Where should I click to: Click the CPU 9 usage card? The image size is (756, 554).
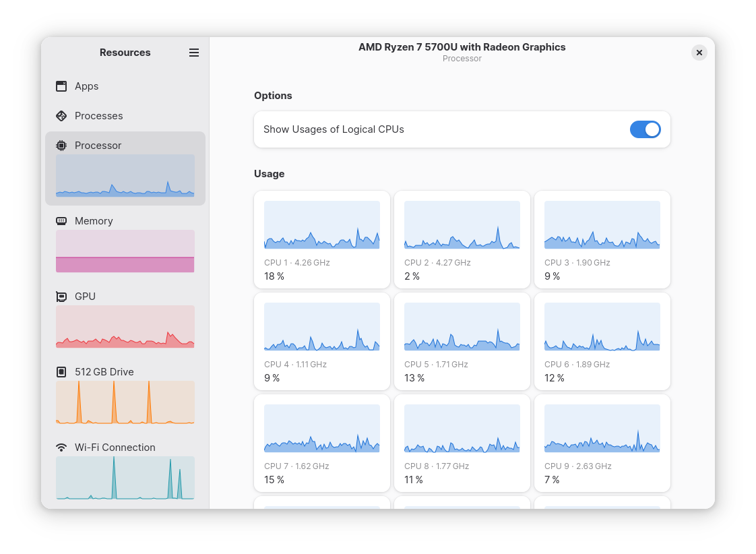(602, 443)
